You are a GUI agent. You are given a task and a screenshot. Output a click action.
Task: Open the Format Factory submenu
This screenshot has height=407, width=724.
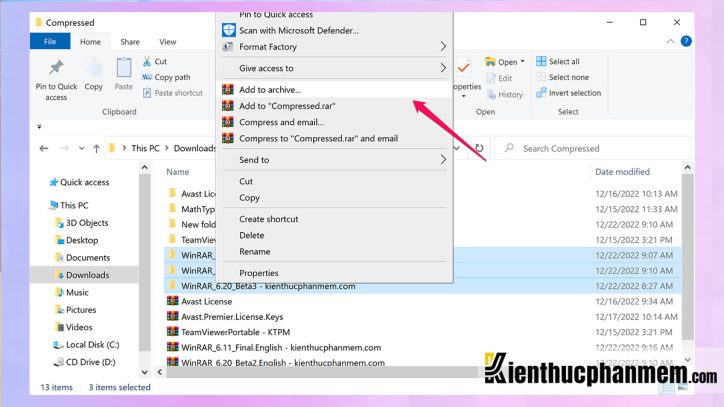333,47
